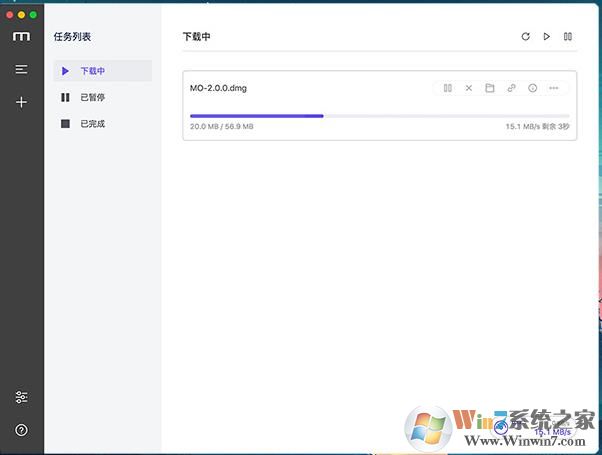Open preferences via the sliders icon
The height and width of the screenshot is (455, 602).
coord(21,397)
